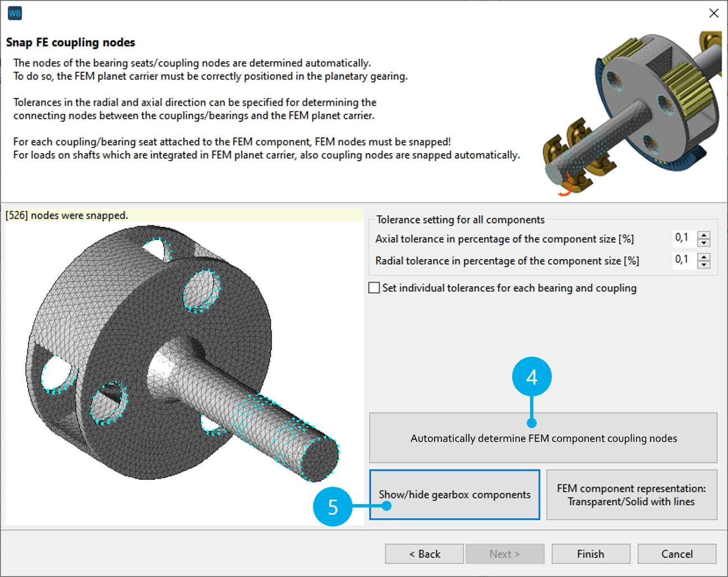The width and height of the screenshot is (728, 577).
Task: Increase radial tolerance with up arrow
Action: click(x=704, y=257)
